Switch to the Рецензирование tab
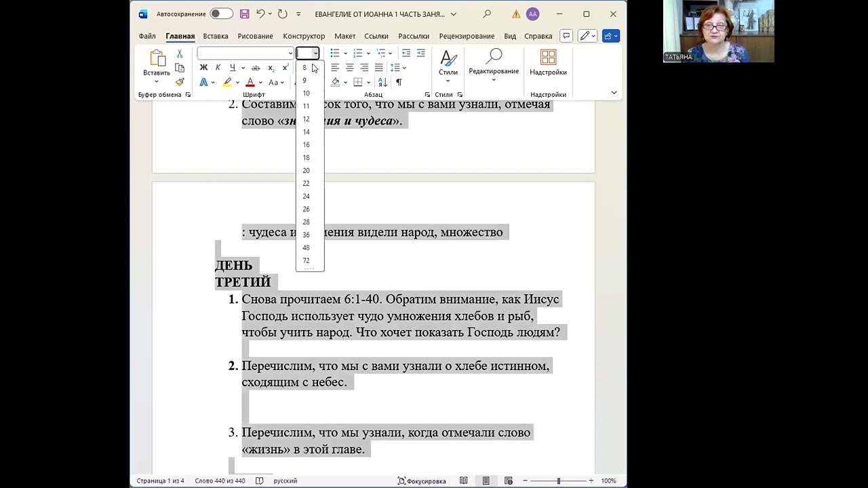The height and width of the screenshot is (488, 868). pos(467,36)
